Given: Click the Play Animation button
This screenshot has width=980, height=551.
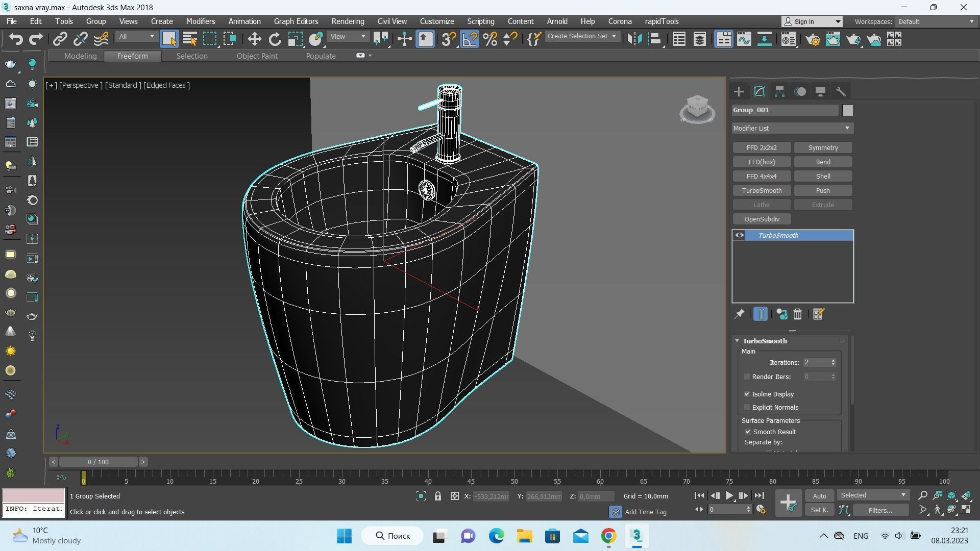Looking at the screenshot, I should 729,495.
